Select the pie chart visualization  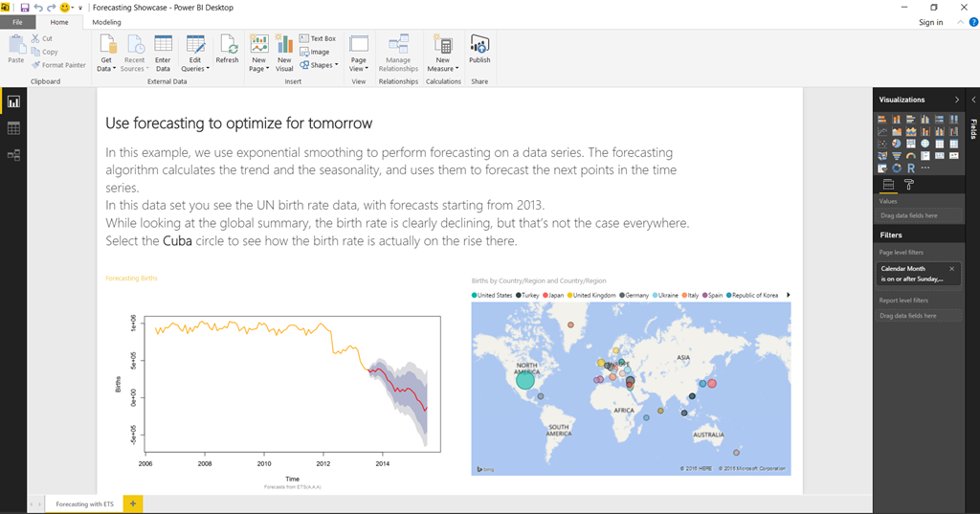896,144
